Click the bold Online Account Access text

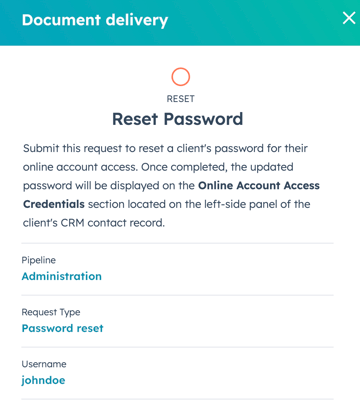(x=259, y=186)
